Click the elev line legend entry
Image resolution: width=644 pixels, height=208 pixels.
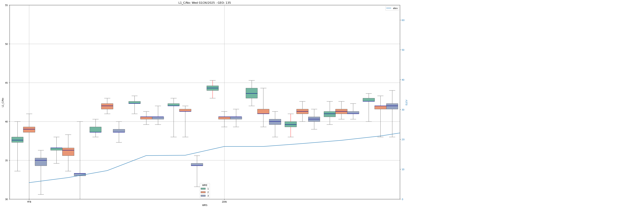pos(392,8)
